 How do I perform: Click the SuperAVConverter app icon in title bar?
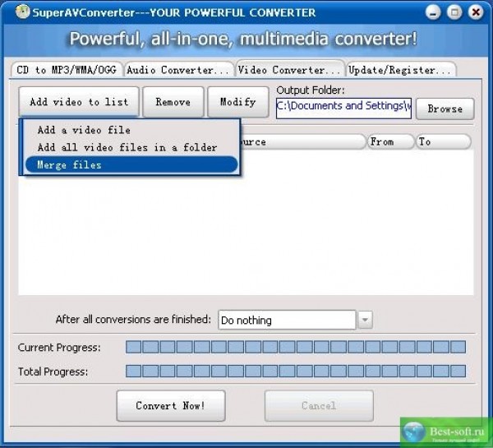(23, 12)
